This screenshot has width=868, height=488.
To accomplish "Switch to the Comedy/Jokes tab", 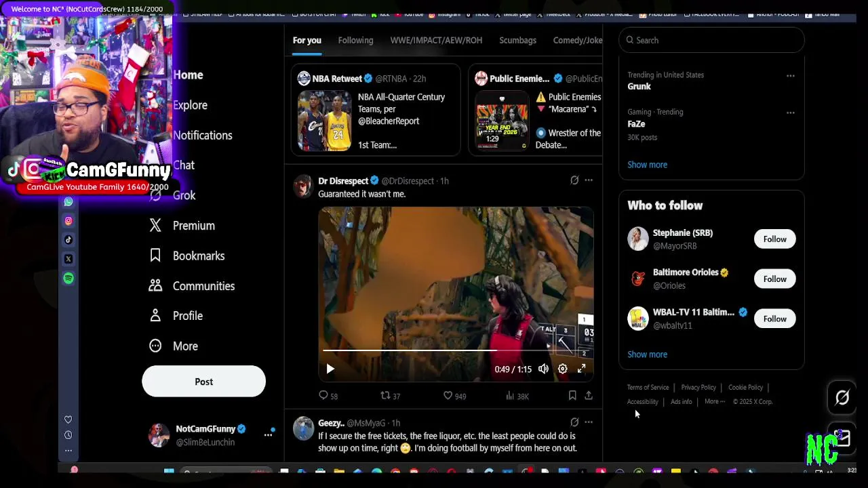I will coord(577,41).
